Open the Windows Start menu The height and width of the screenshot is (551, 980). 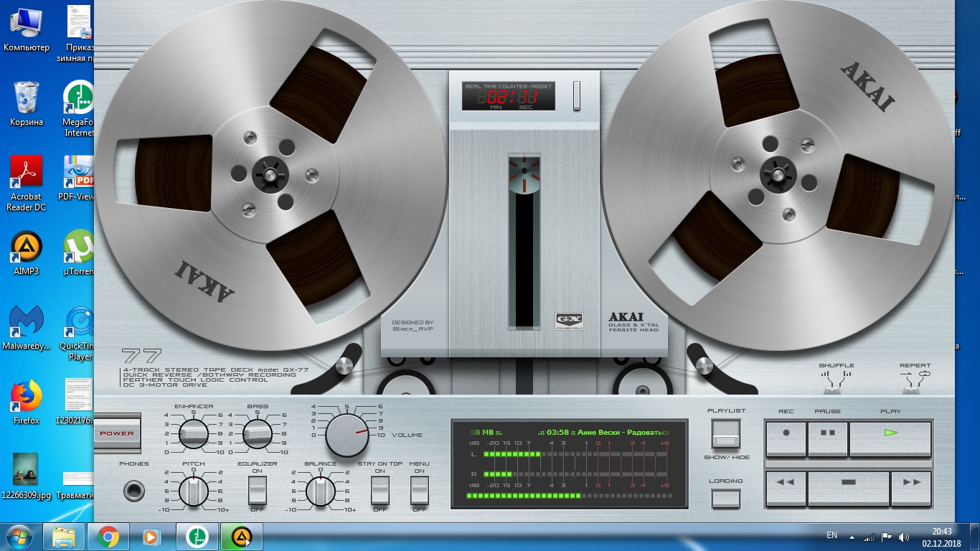[19, 537]
